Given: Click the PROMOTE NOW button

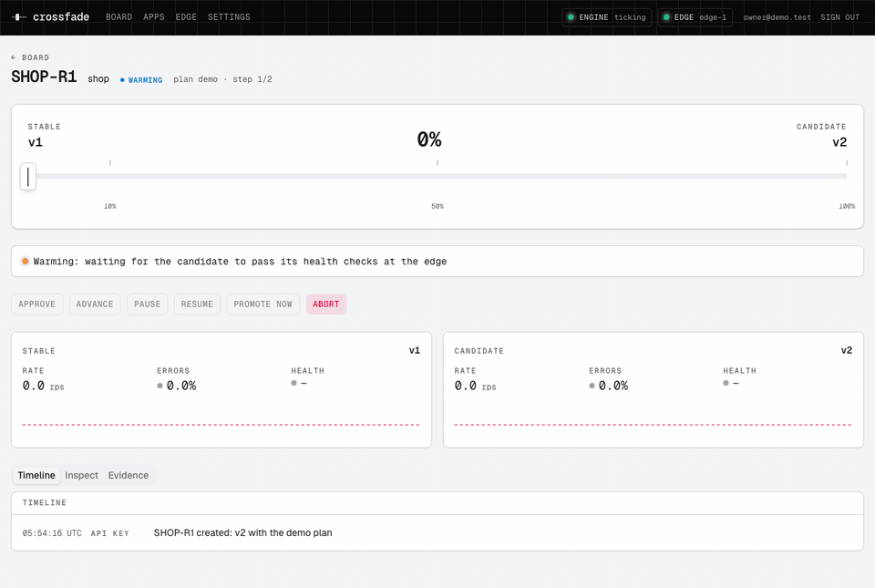Looking at the screenshot, I should click(x=262, y=304).
